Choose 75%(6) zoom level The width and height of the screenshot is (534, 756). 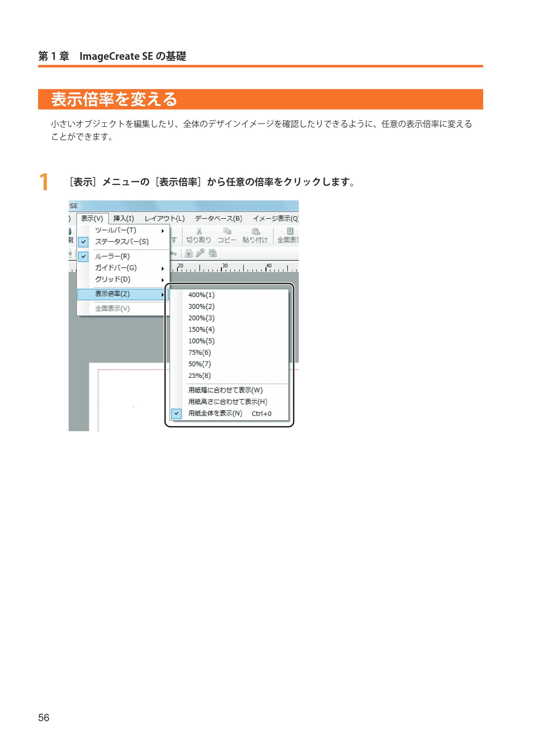point(229,353)
